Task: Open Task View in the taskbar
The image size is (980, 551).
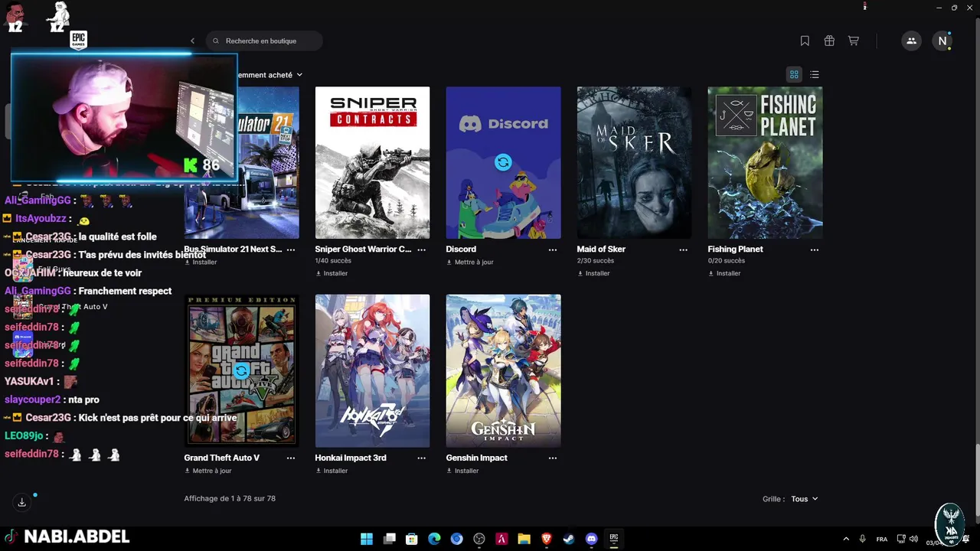Action: 389,539
